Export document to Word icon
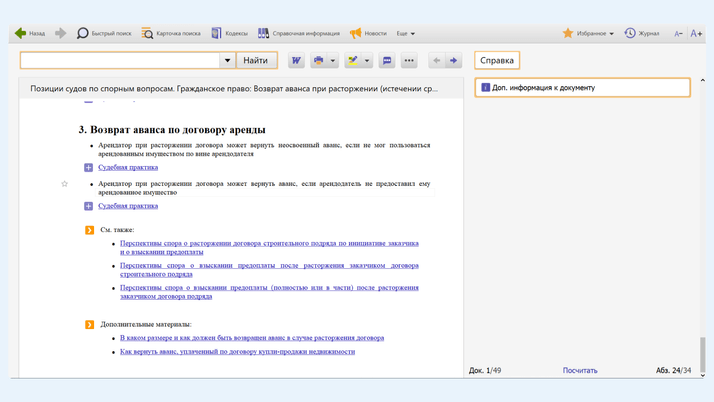Viewport: 714px width, 402px height. click(x=296, y=61)
